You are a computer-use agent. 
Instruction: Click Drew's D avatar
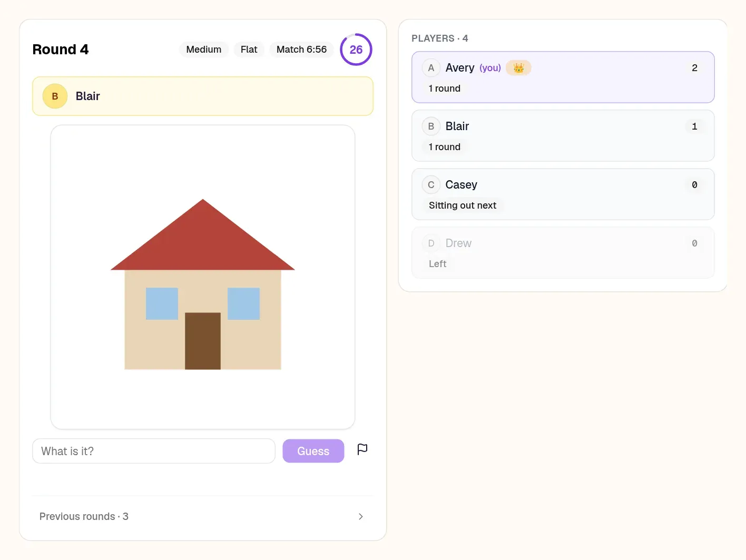[431, 243]
